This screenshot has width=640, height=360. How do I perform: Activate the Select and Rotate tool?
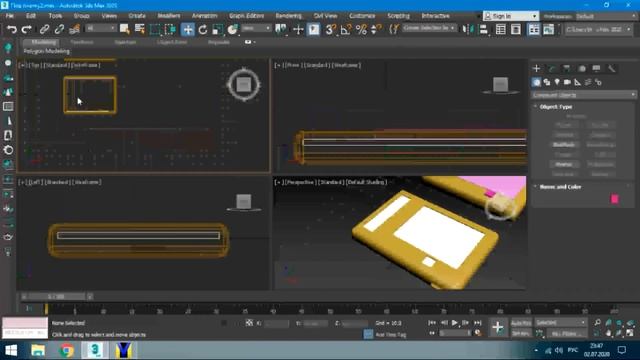pyautogui.click(x=203, y=29)
